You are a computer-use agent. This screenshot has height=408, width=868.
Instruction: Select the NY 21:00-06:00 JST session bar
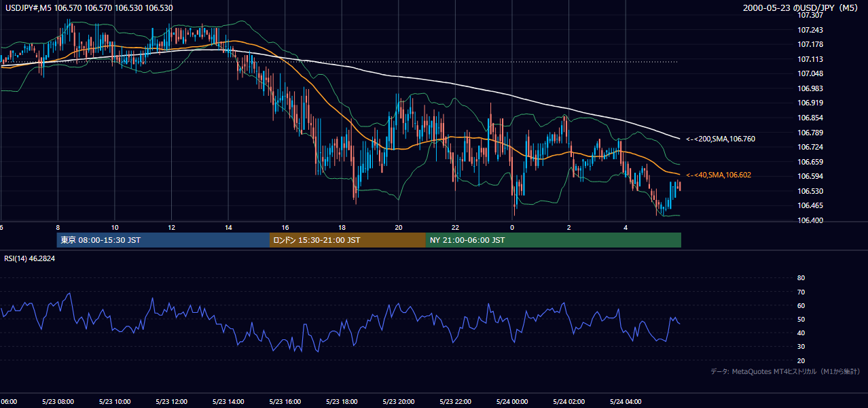point(554,240)
